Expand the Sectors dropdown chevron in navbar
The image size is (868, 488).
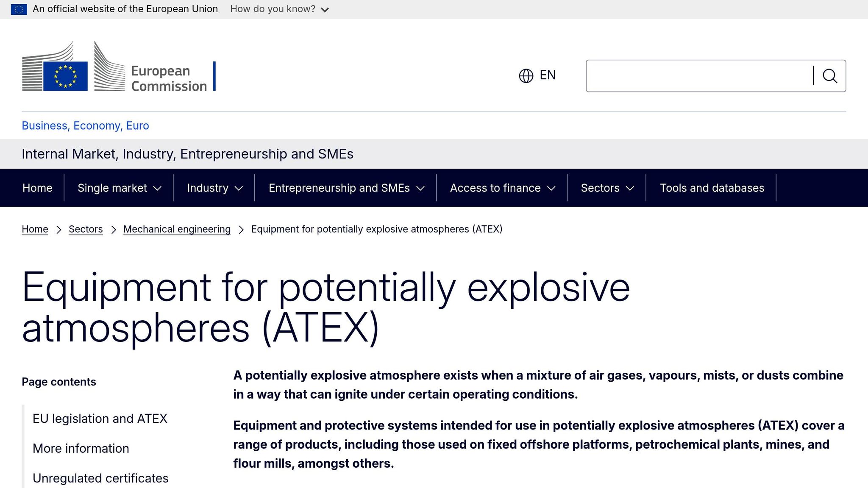pyautogui.click(x=630, y=189)
